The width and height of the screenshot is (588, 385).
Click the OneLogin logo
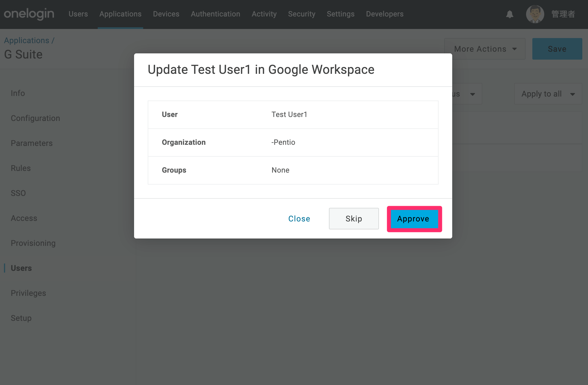pos(29,14)
